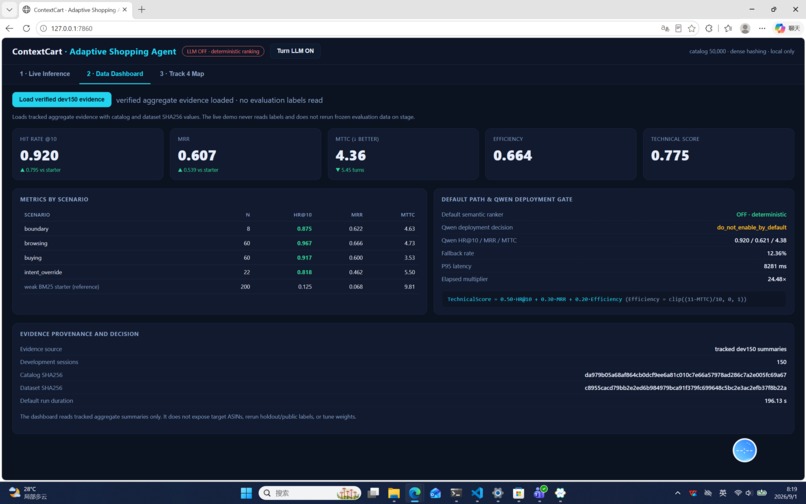This screenshot has width=806, height=504.
Task: Open the browser settings and more menu
Action: click(762, 28)
